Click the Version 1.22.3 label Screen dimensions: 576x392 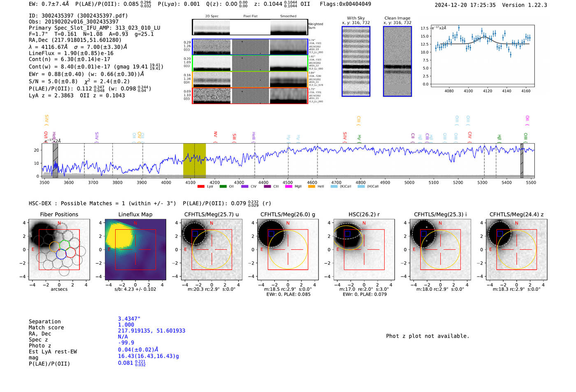pyautogui.click(x=525, y=5)
